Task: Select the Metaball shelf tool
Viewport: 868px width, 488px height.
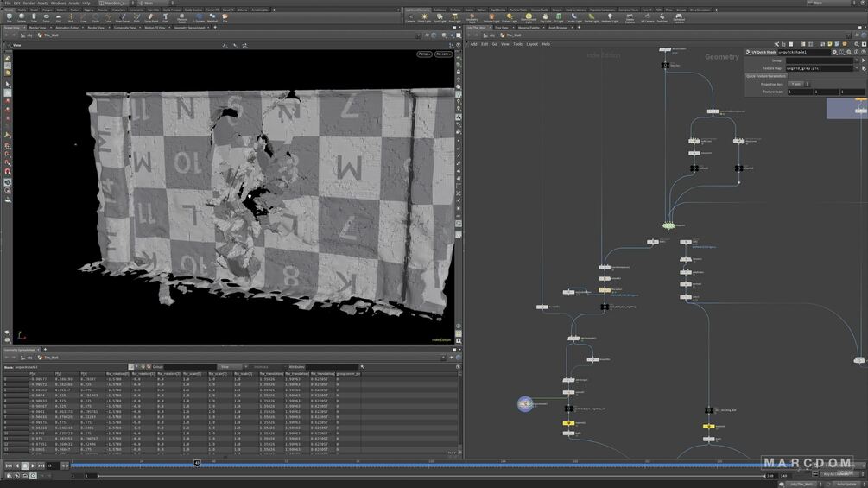Action: [212, 17]
